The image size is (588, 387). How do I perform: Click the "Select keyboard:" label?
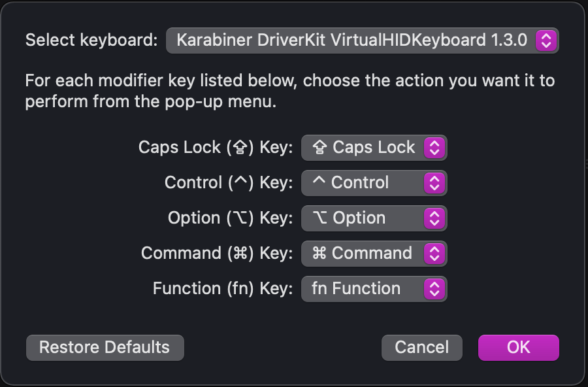(x=91, y=41)
